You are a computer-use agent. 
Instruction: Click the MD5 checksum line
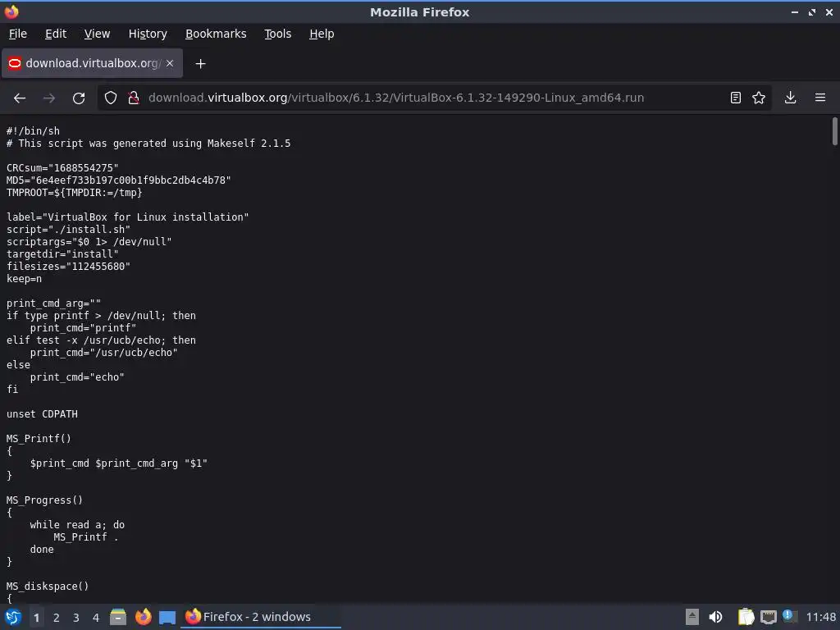(118, 180)
